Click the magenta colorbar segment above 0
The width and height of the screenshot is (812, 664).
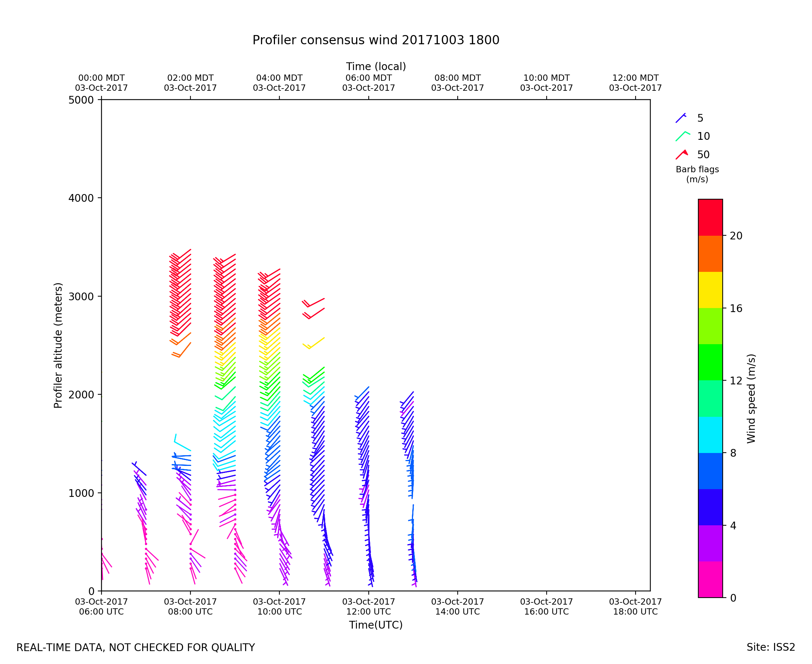pyautogui.click(x=710, y=580)
